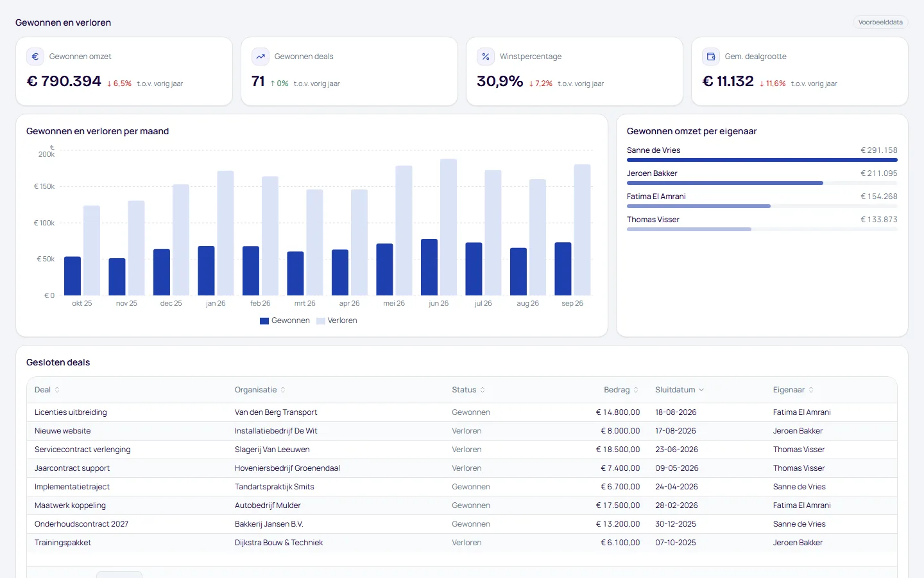
Task: Click the dark Gewonnen bar for jun 26
Action: 429,267
